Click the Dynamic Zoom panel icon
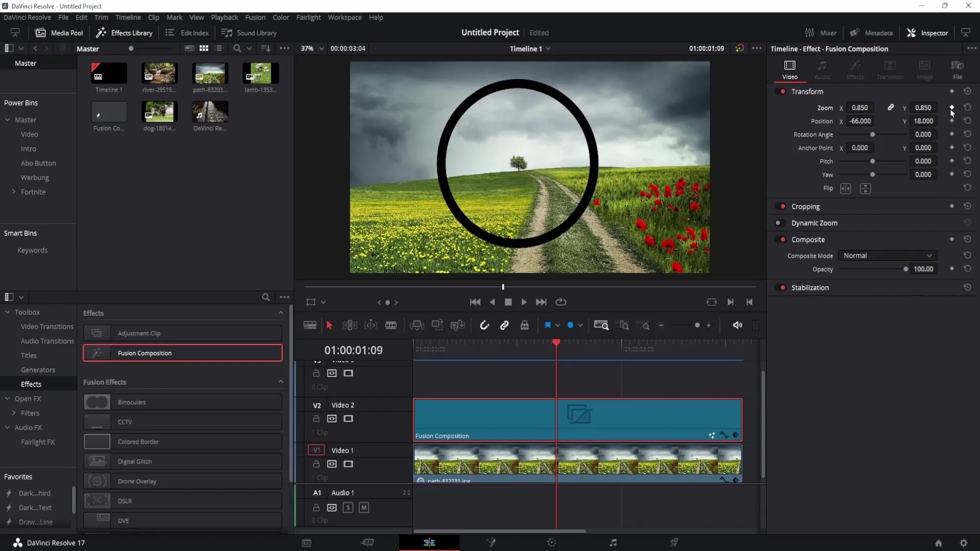This screenshot has width=980, height=551. (778, 222)
